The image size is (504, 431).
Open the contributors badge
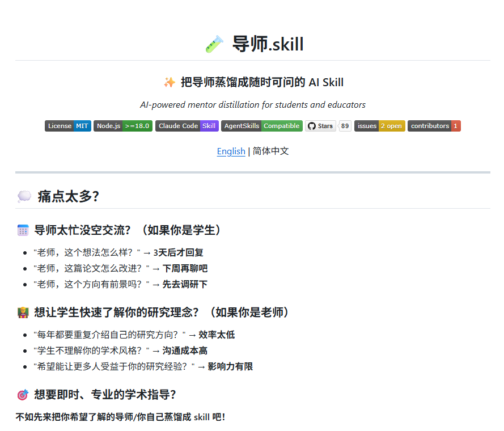[x=434, y=126]
